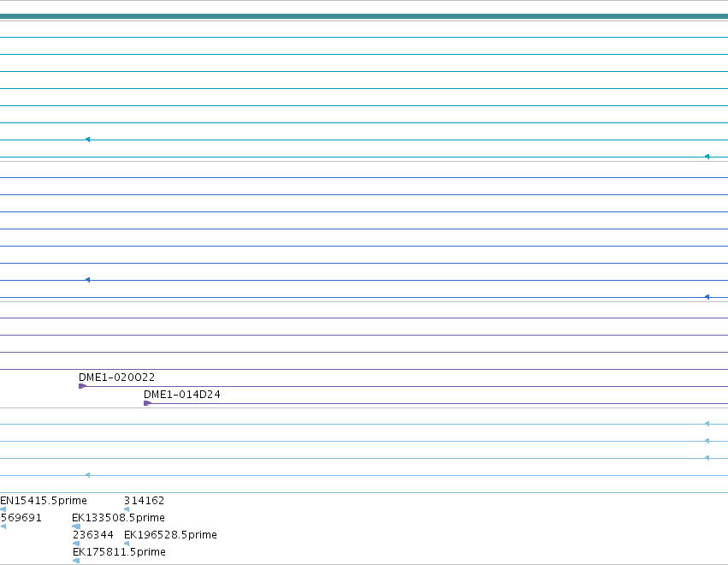Click the topmost light blue arrowhead at the right side
This screenshot has height=565, width=728.
point(707,424)
